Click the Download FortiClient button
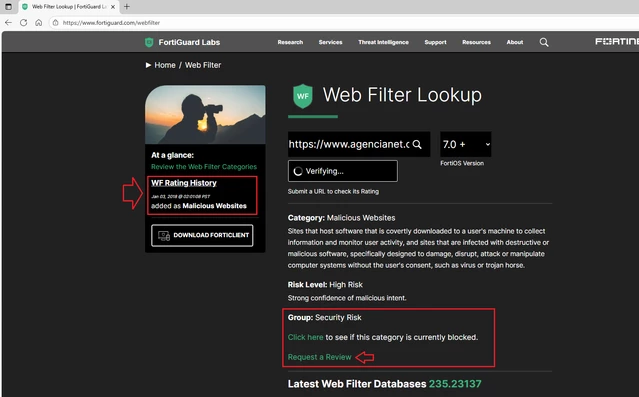This screenshot has width=639, height=397. (x=202, y=235)
